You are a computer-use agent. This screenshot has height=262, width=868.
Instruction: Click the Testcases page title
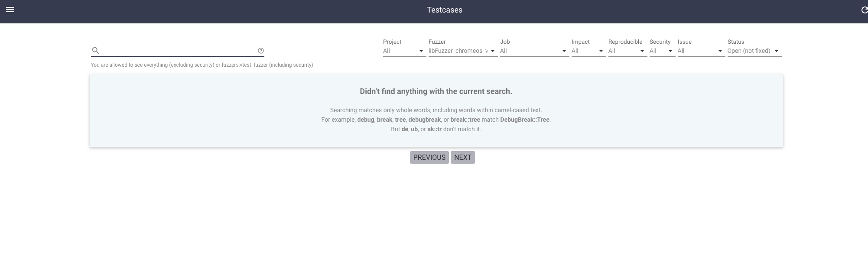coord(445,10)
